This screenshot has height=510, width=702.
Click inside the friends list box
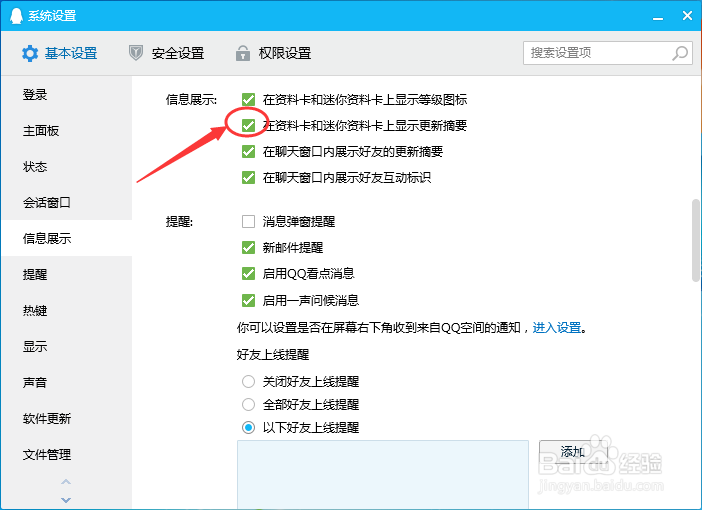click(x=383, y=475)
